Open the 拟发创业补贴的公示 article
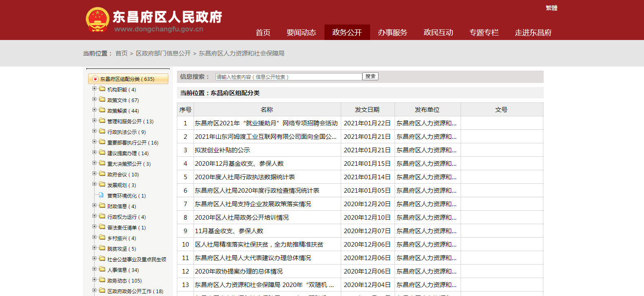Viewport: 644px width, 296px height. [x=223, y=150]
